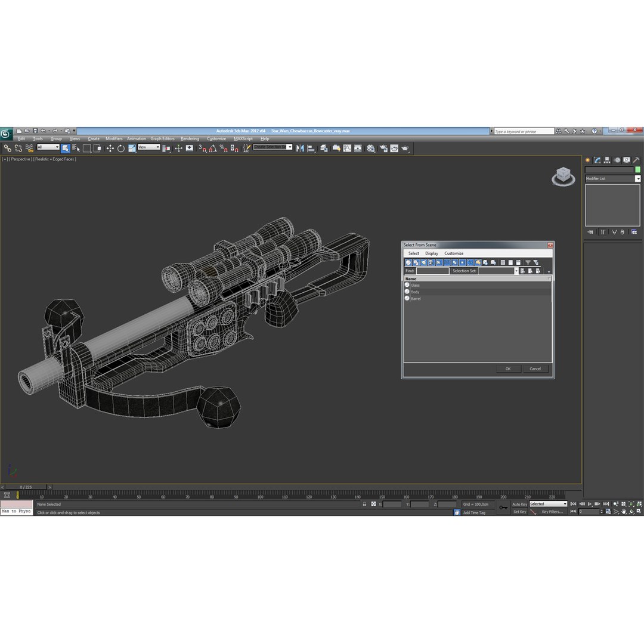The height and width of the screenshot is (644, 644).
Task: Activate the Select Object tool
Action: tap(66, 148)
